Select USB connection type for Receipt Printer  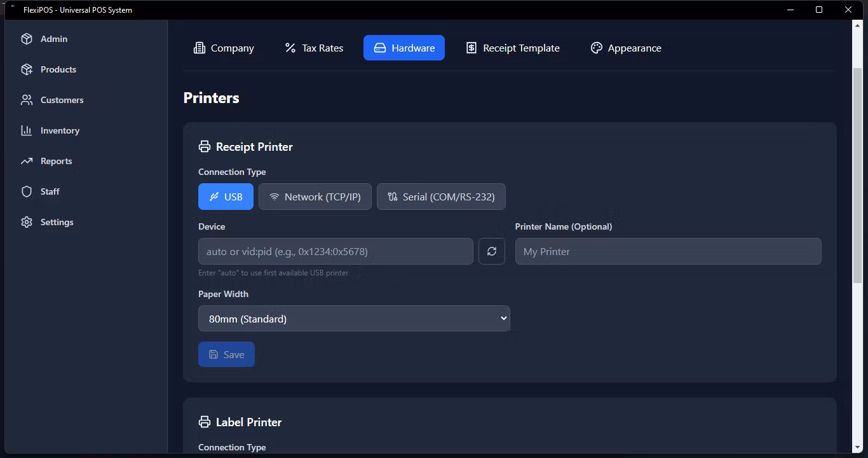[x=226, y=197]
